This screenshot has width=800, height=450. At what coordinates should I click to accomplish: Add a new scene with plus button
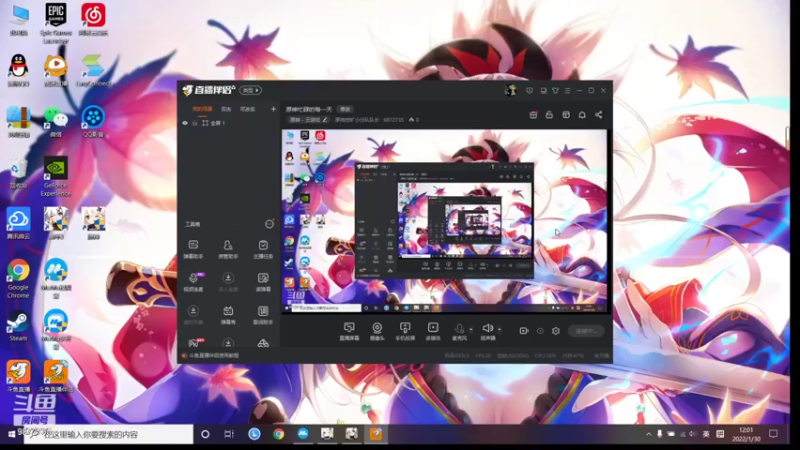click(x=273, y=109)
